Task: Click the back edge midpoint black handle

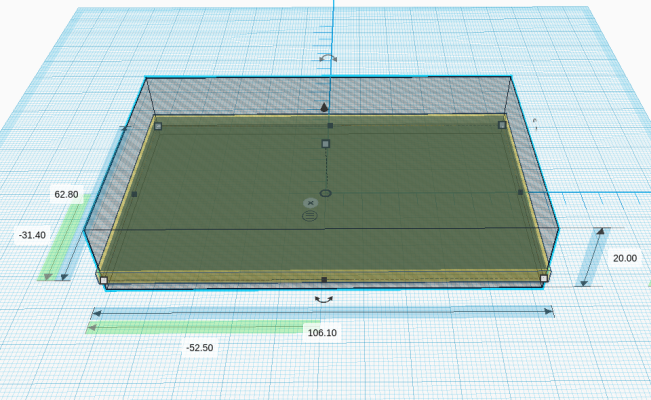Action: [330, 126]
